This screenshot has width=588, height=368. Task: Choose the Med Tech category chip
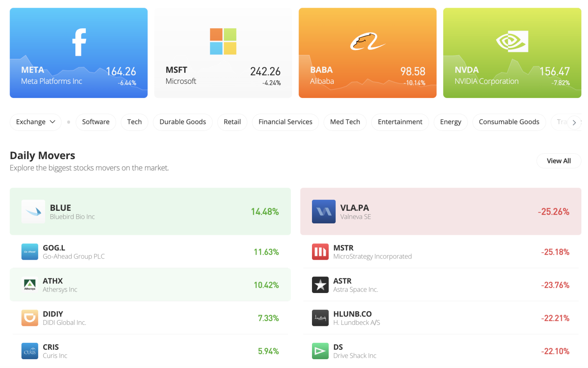tap(345, 122)
